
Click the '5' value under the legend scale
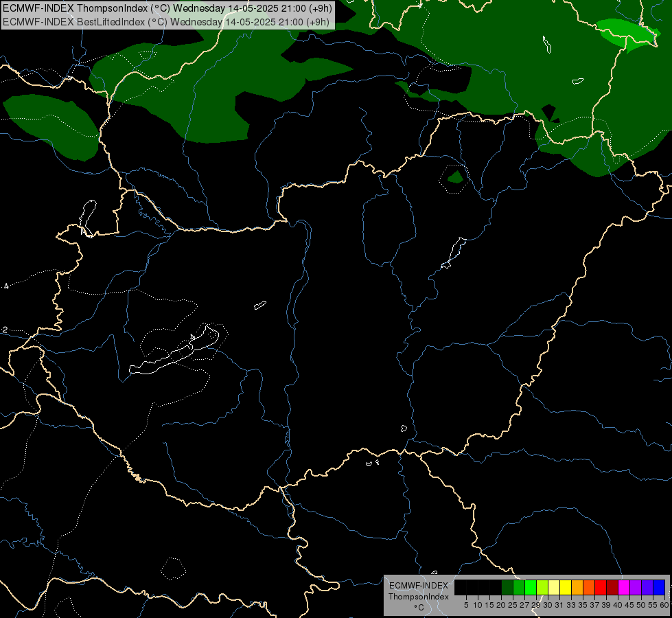(466, 605)
